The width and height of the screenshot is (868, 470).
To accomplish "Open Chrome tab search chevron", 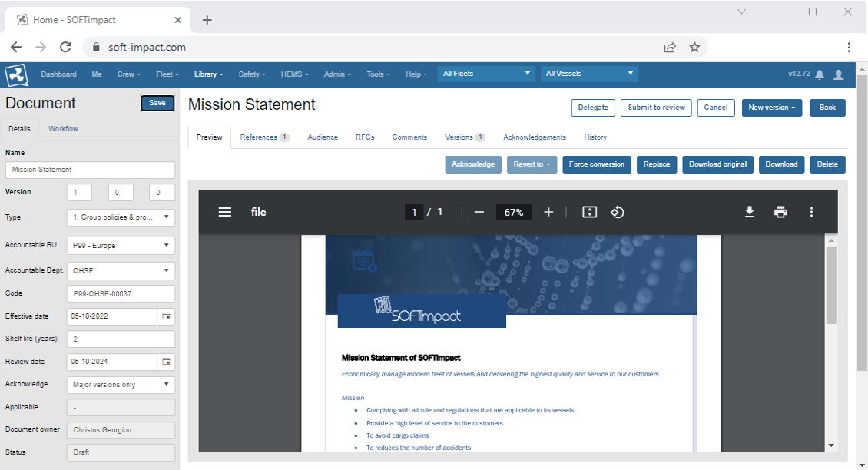I will tap(741, 12).
